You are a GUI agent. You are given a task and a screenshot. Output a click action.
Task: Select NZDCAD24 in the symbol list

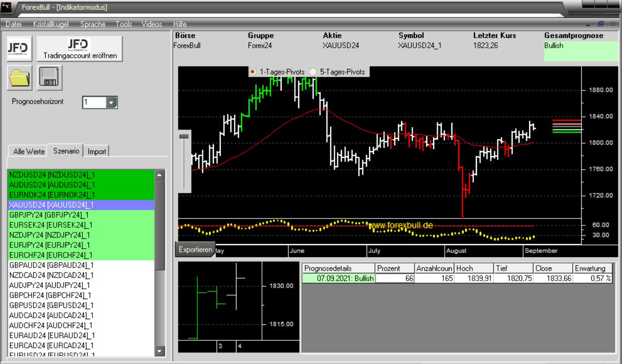click(81, 275)
